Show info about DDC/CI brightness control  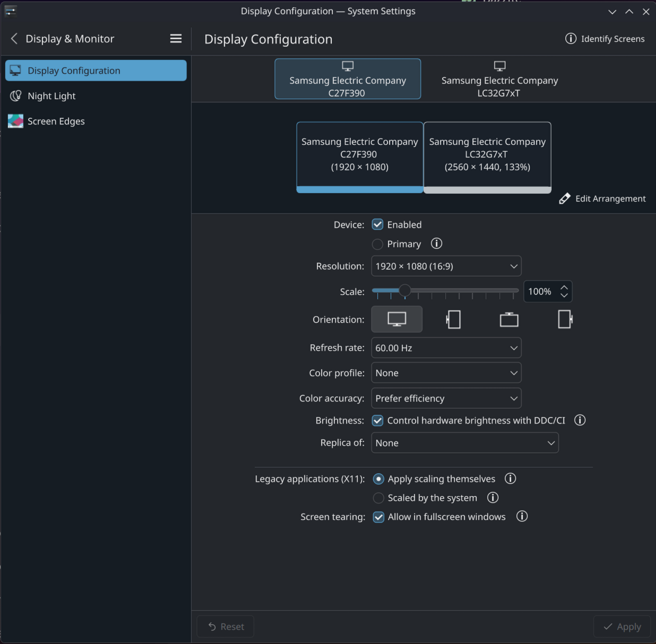click(580, 420)
